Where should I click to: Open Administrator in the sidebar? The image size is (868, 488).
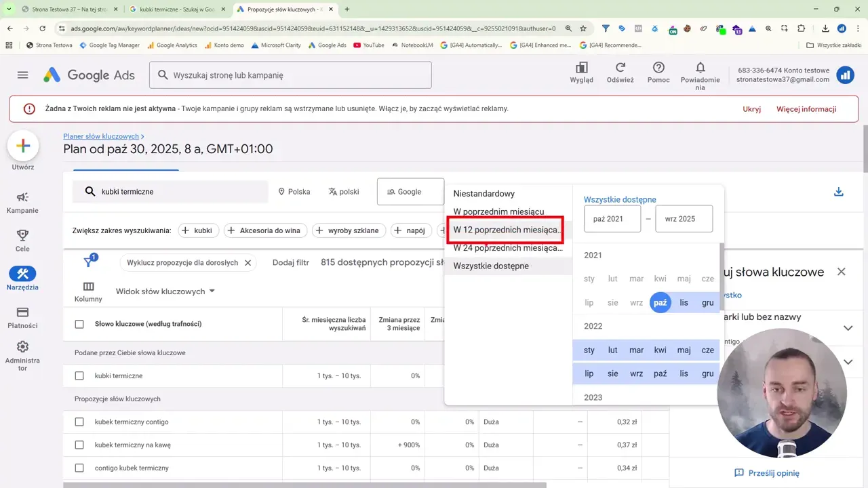pyautogui.click(x=22, y=356)
